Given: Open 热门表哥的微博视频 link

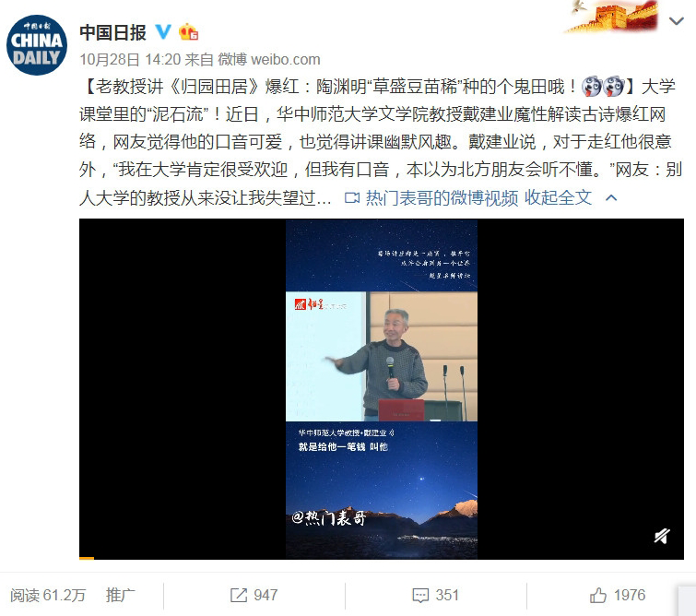Looking at the screenshot, I should (442, 197).
